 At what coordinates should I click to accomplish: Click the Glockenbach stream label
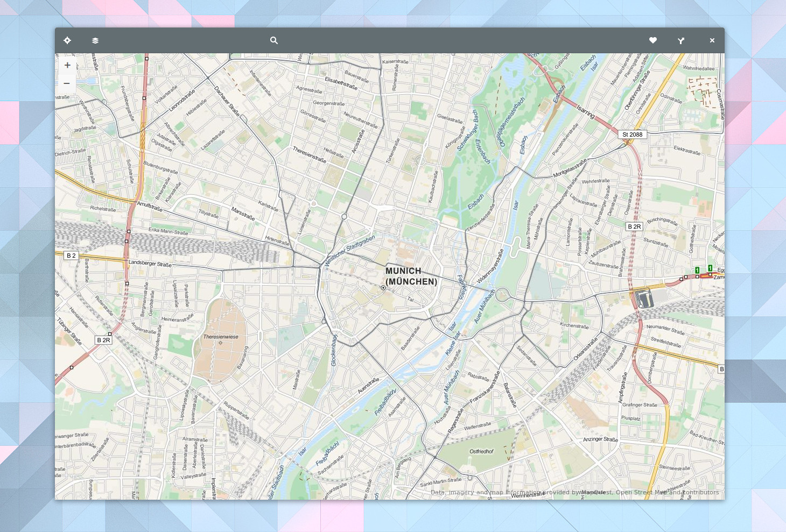334,351
